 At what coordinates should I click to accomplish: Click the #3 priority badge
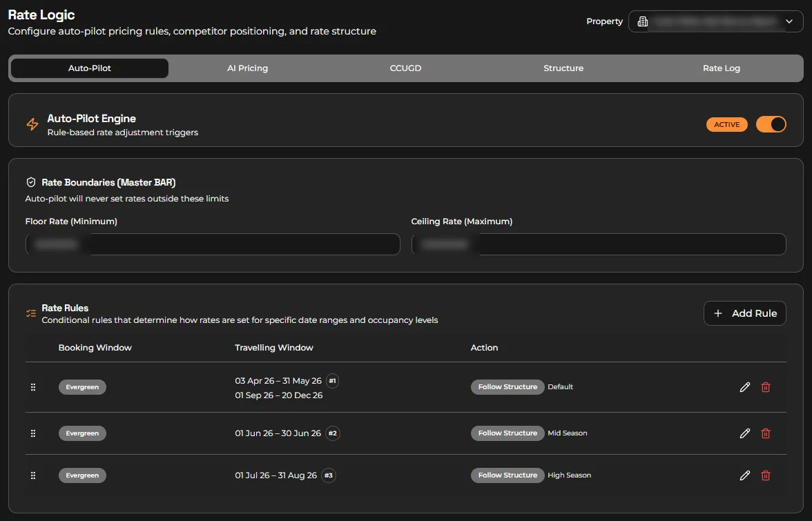tap(329, 475)
